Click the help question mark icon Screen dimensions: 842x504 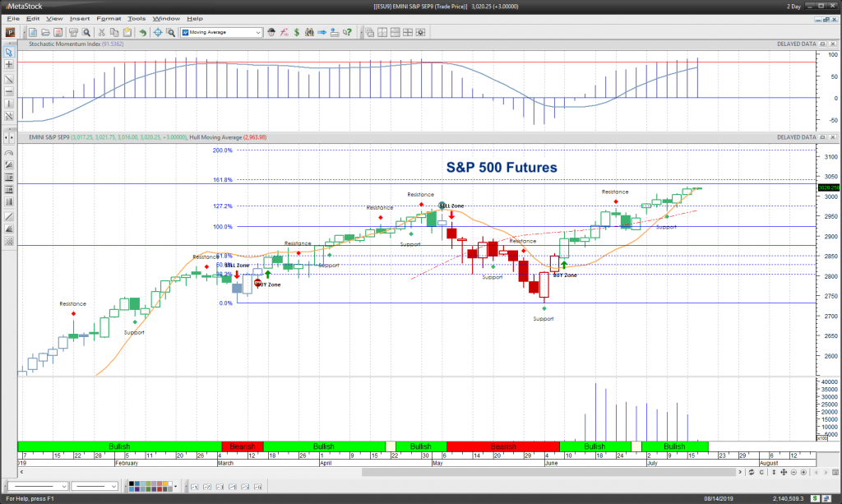coord(348,32)
